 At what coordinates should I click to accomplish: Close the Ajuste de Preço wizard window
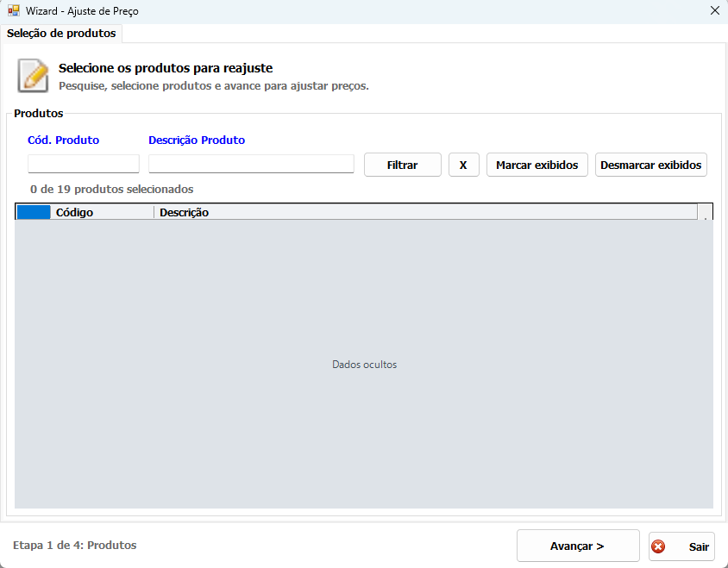point(714,10)
